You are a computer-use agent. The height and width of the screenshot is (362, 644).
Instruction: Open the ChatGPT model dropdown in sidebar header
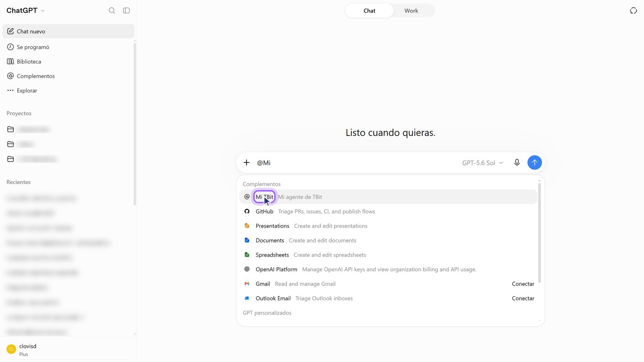[25, 10]
